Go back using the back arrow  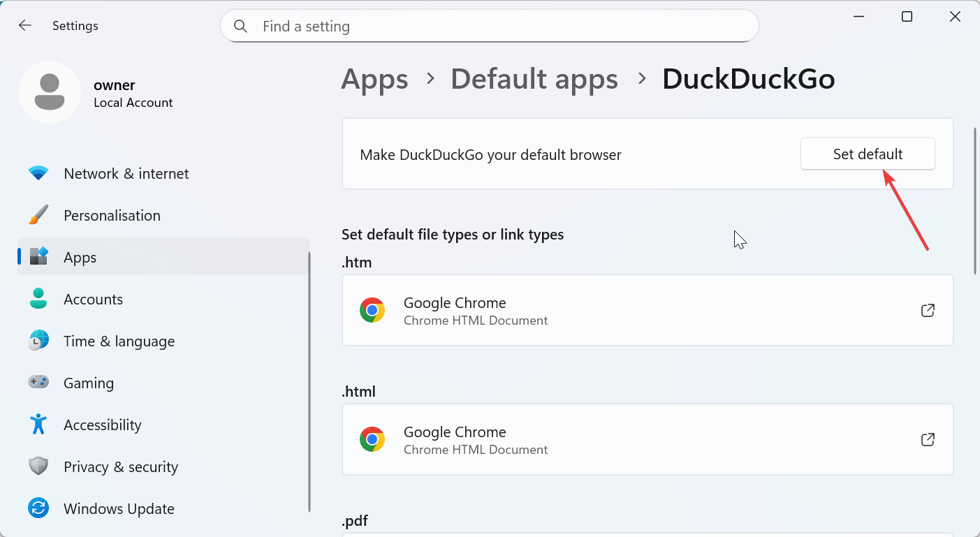tap(25, 26)
